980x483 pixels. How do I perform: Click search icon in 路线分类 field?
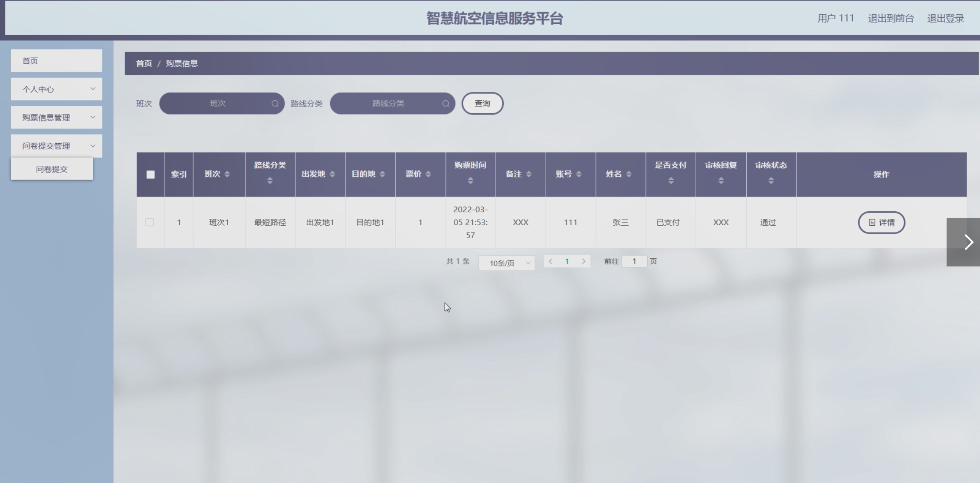pyautogui.click(x=446, y=104)
